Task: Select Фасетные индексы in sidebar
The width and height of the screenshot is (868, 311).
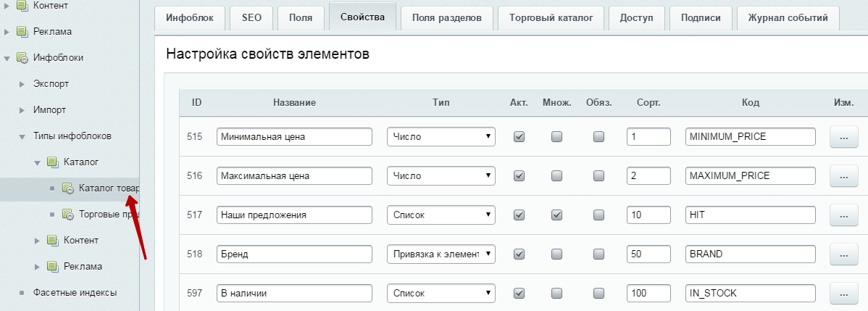Action: [75, 292]
